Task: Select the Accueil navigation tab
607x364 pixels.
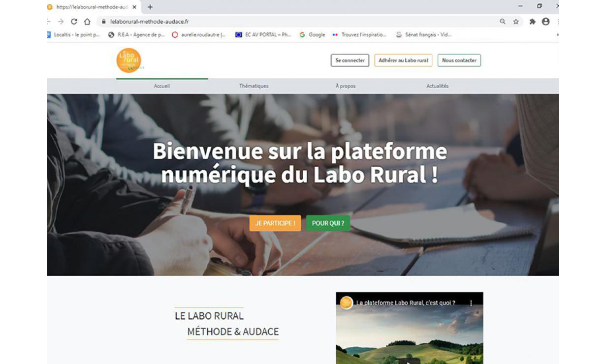Action: 162,86
